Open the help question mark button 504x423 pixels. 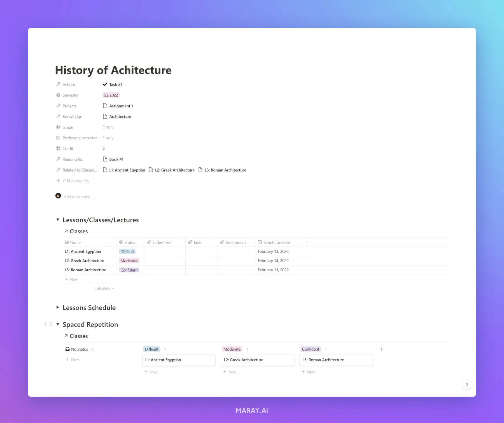[x=467, y=384]
